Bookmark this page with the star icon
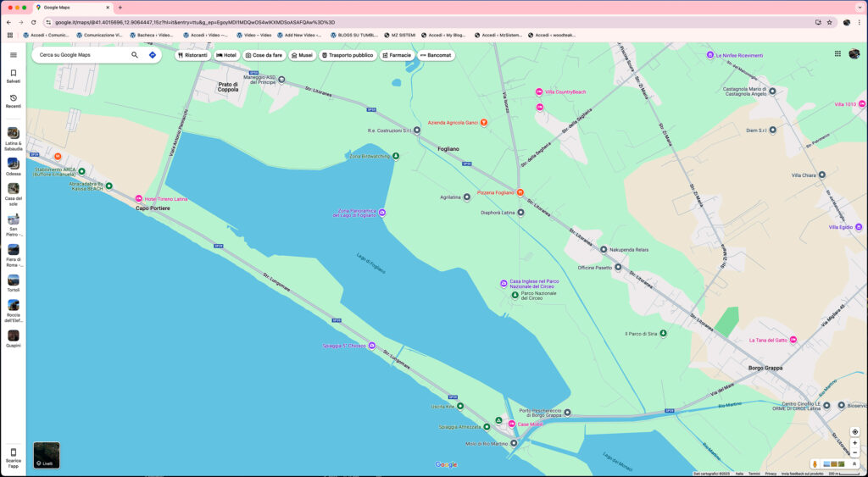This screenshot has width=868, height=477. [x=829, y=22]
